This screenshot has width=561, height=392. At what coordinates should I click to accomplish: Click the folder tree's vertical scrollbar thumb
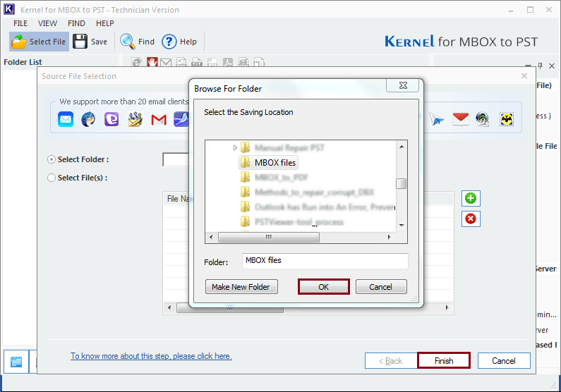pyautogui.click(x=402, y=184)
